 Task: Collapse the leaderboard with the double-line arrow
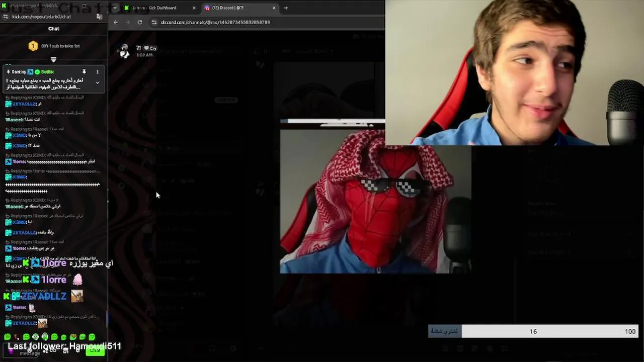tap(53, 59)
